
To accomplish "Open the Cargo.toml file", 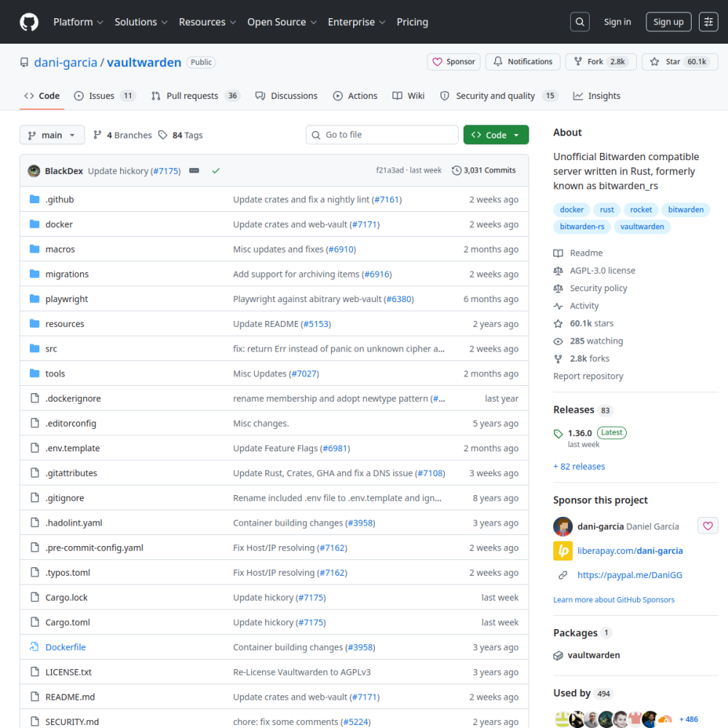I will coord(68,622).
